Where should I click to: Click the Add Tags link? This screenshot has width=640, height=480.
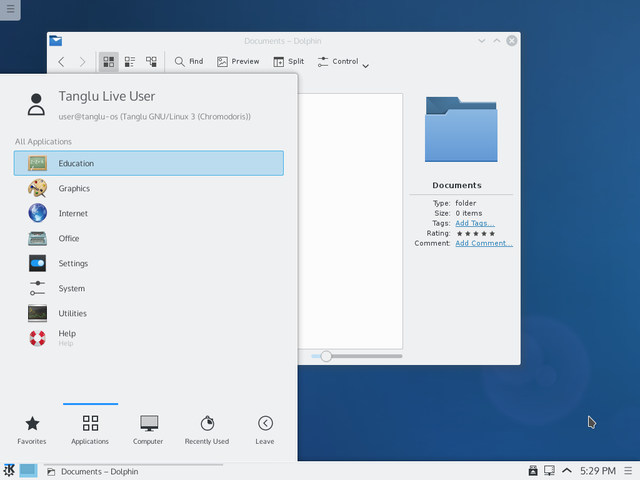(x=475, y=223)
